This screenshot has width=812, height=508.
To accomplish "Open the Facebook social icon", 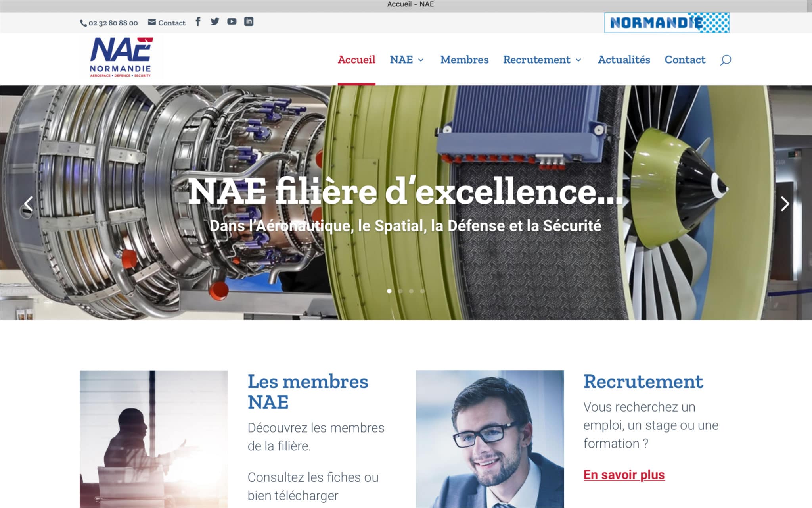I will 198,21.
